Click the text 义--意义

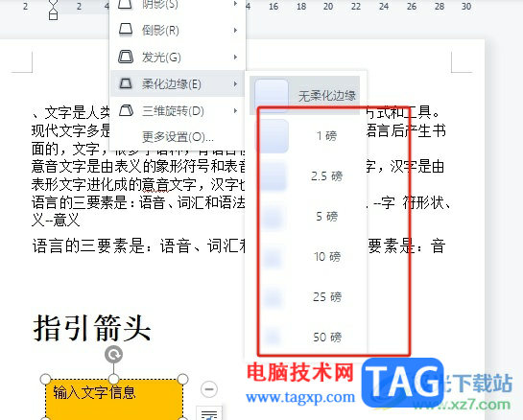coord(56,220)
